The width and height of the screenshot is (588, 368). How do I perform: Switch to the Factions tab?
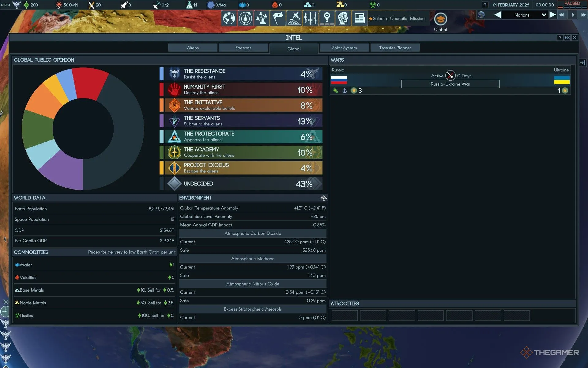(x=243, y=48)
